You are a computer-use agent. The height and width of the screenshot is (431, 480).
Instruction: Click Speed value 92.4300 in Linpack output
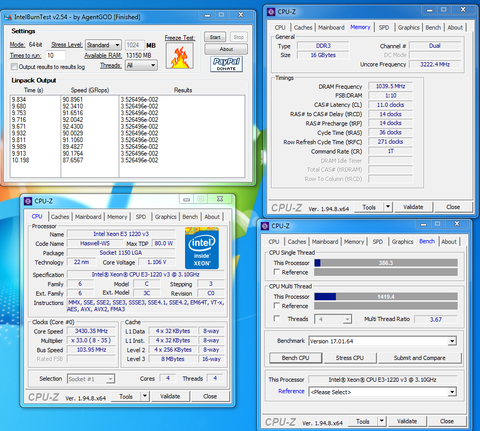point(73,127)
